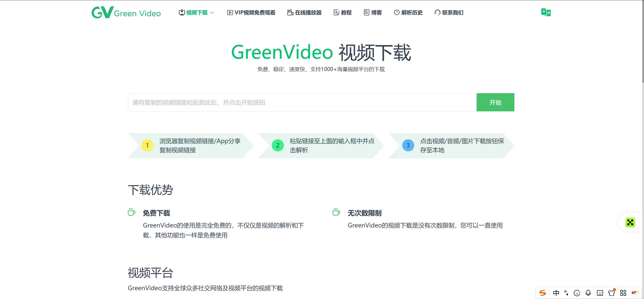Screen dimensions: 644x299
Task: Toggle the on-screen keyboard in Sogou toolbar
Action: [x=600, y=293]
